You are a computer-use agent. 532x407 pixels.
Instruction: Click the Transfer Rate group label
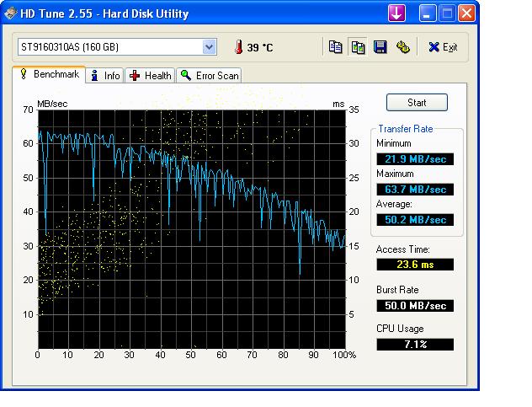coord(406,129)
